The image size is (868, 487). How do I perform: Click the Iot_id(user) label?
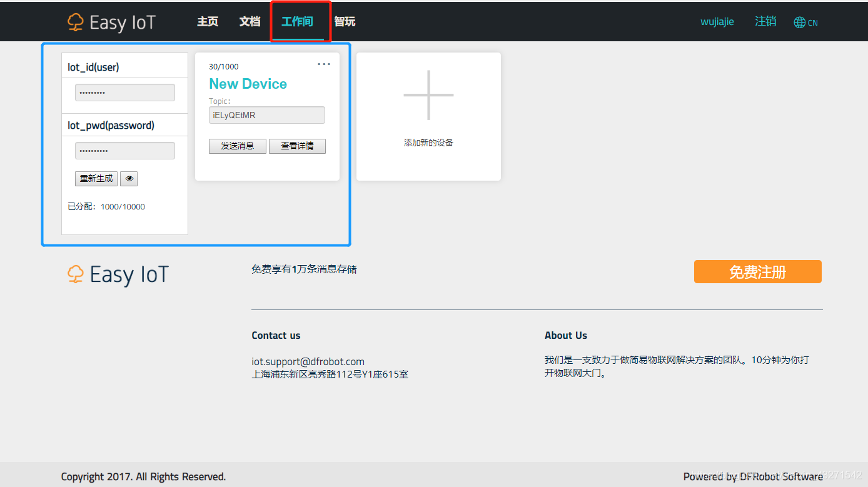(93, 67)
